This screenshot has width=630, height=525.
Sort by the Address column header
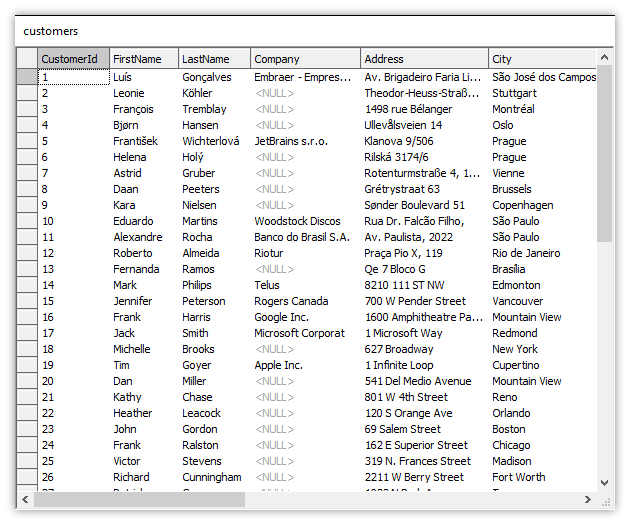coord(425,59)
